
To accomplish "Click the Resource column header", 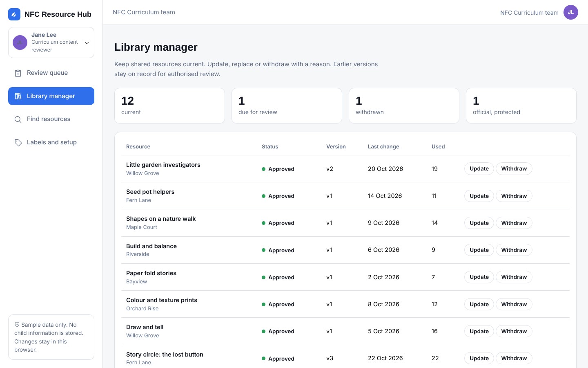I will (x=138, y=146).
